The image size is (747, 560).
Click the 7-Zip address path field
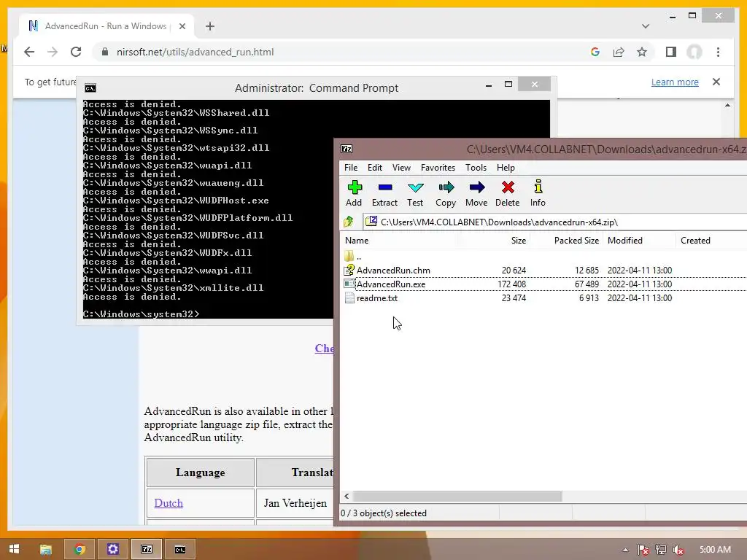(555, 222)
